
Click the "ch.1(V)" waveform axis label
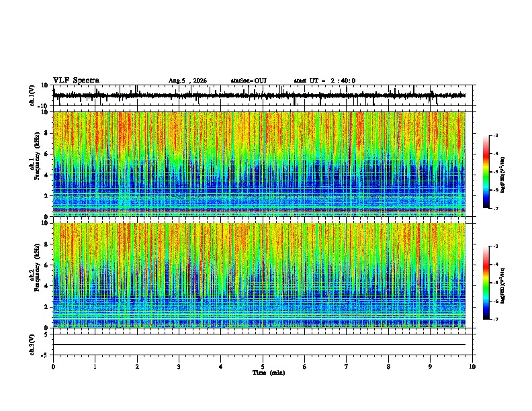32,95
